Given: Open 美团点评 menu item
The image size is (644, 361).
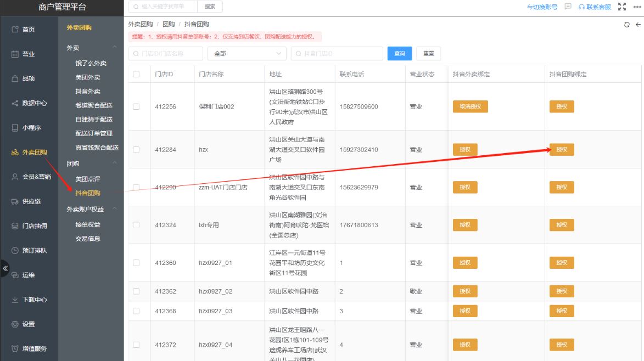Looking at the screenshot, I should click(88, 179).
